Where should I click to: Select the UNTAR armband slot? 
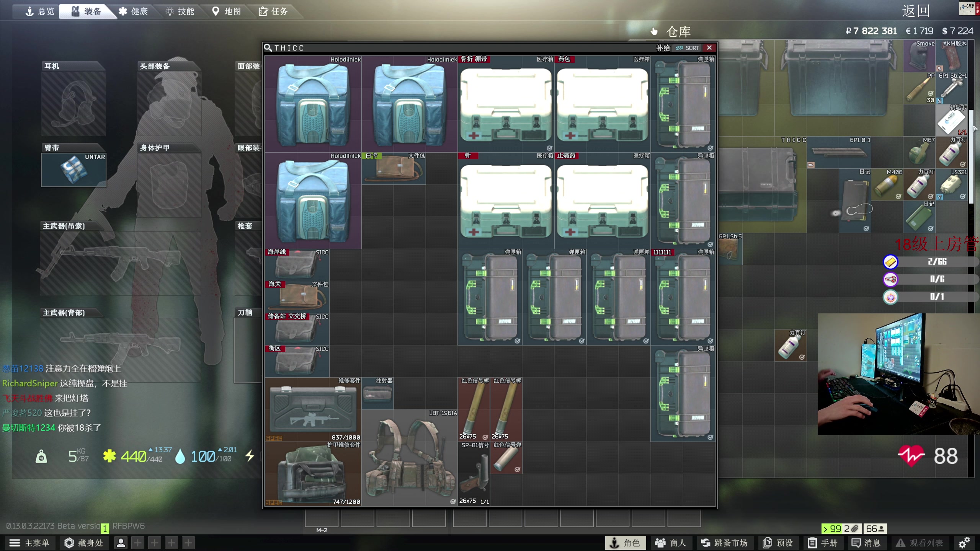73,170
